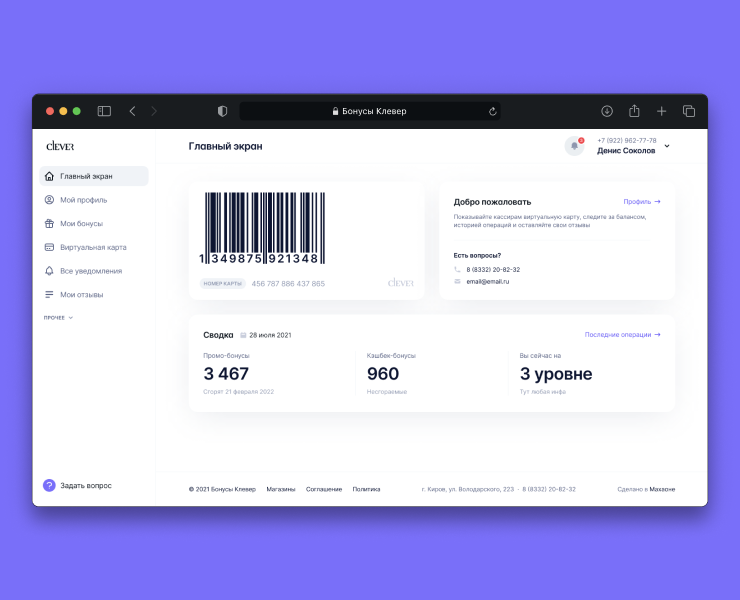
Task: Click the profile person icon in sidebar
Action: tap(49, 200)
